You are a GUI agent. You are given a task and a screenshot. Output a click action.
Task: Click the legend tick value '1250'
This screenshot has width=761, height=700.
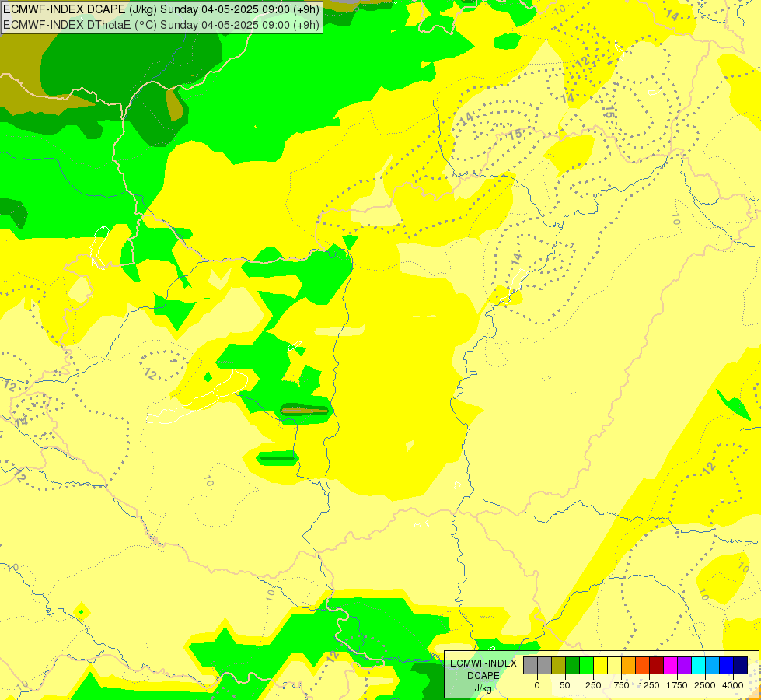(x=649, y=685)
